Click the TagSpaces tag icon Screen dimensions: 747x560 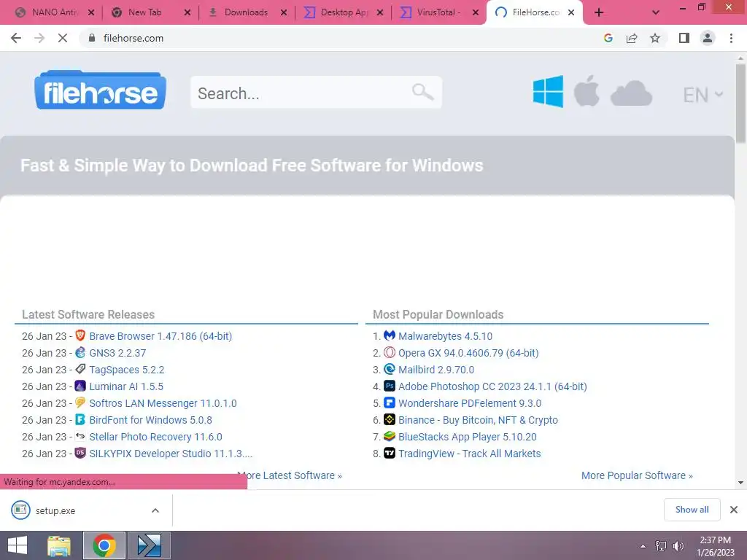(80, 369)
